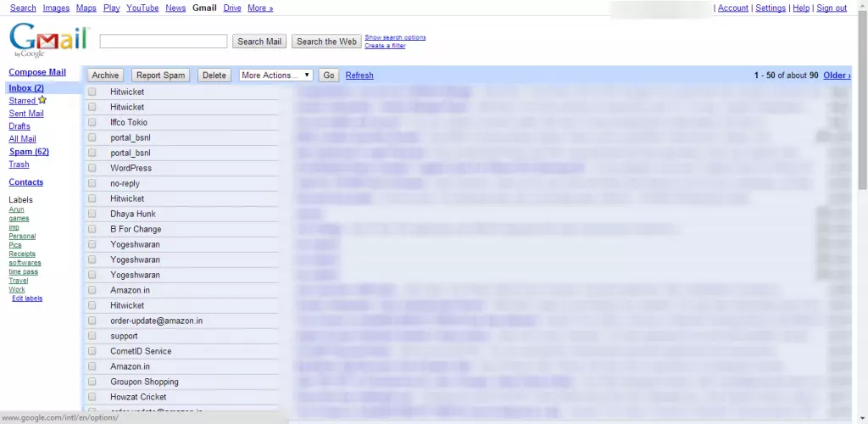This screenshot has width=868, height=424.
Task: Click Sign out
Action: click(x=832, y=8)
